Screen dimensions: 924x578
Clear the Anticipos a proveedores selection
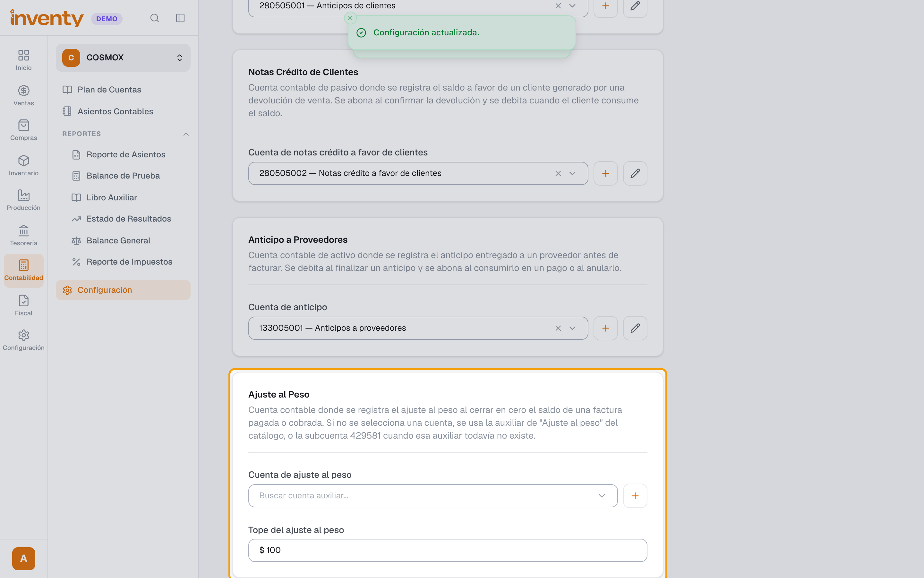point(558,328)
